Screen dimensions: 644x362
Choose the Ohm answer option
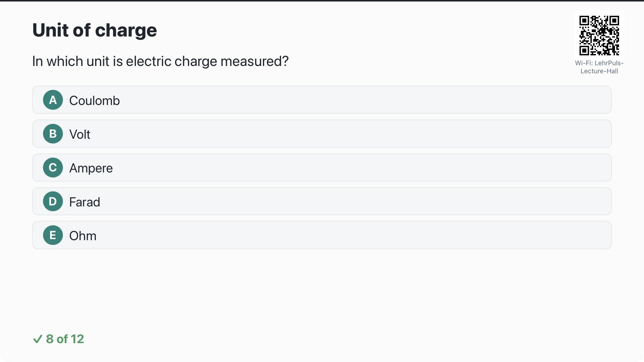[322, 235]
